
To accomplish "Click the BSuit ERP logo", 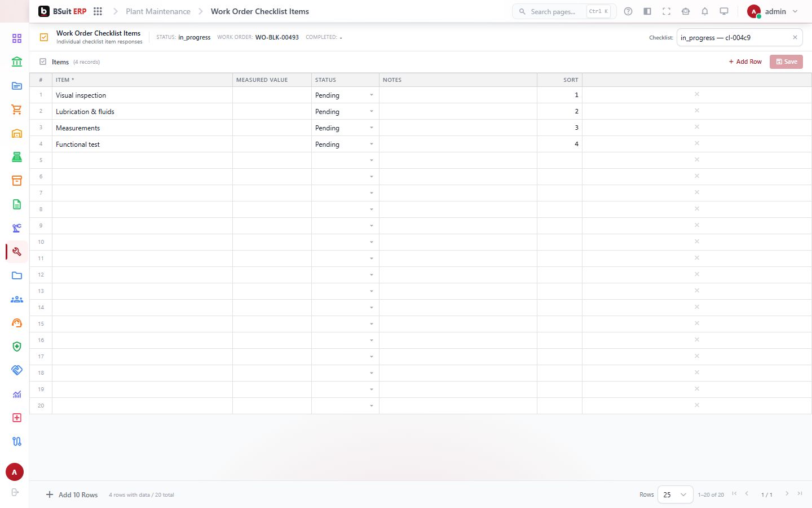I will pyautogui.click(x=62, y=11).
